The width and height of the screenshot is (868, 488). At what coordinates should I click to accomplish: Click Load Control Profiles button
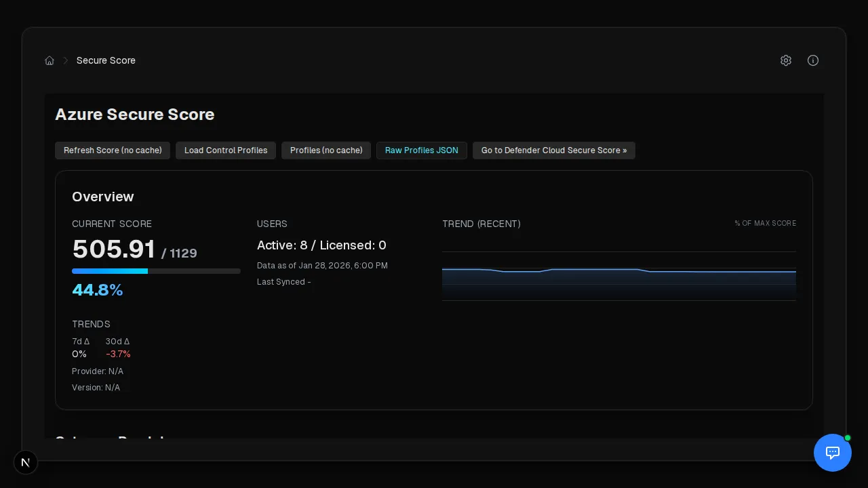click(226, 150)
